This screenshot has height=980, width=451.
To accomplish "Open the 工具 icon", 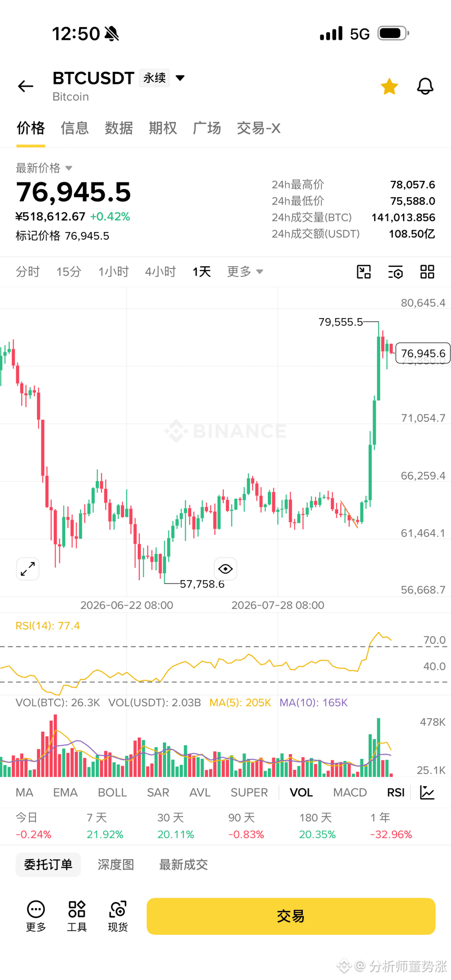I will tap(77, 916).
